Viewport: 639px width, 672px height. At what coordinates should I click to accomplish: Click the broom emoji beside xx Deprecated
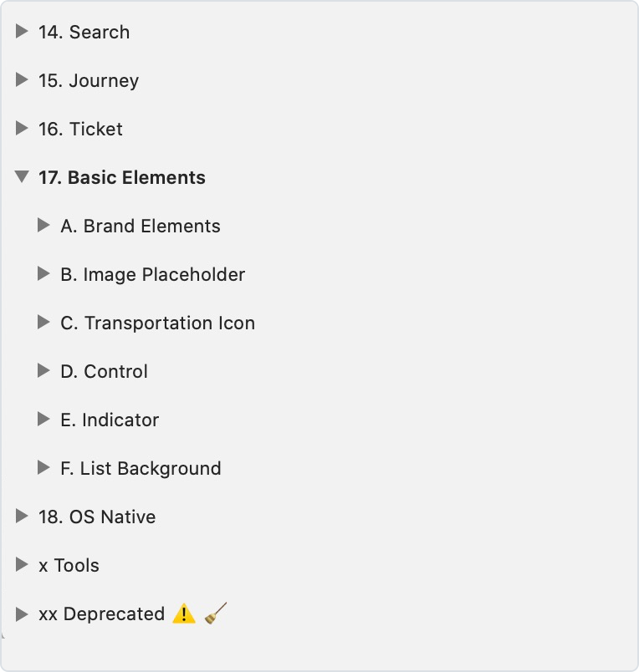[216, 613]
